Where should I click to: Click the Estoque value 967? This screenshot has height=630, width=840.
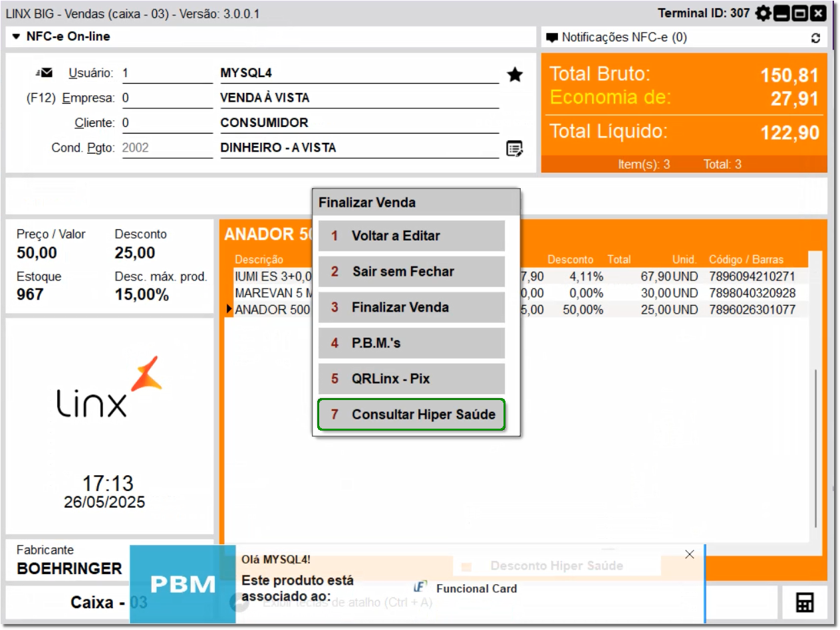coord(29,294)
